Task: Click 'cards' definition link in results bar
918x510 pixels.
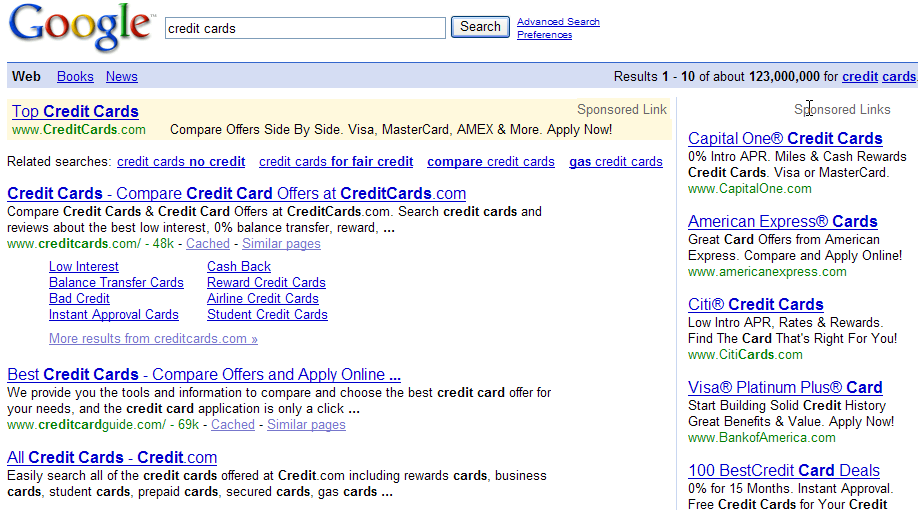Action: coord(899,77)
